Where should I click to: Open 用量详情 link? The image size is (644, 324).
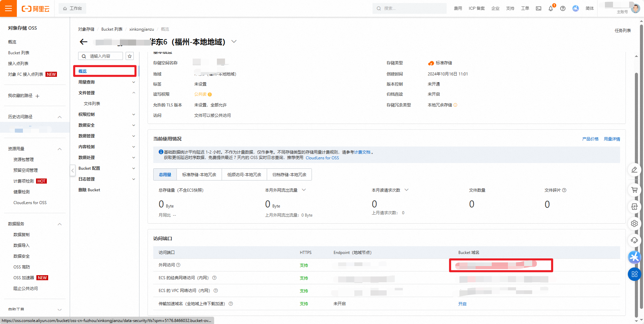click(x=612, y=139)
